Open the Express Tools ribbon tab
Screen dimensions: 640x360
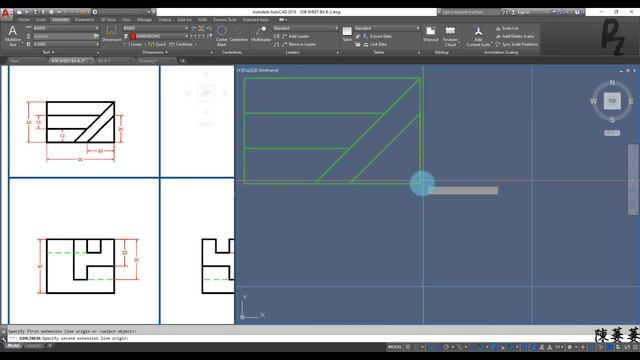(x=225, y=20)
